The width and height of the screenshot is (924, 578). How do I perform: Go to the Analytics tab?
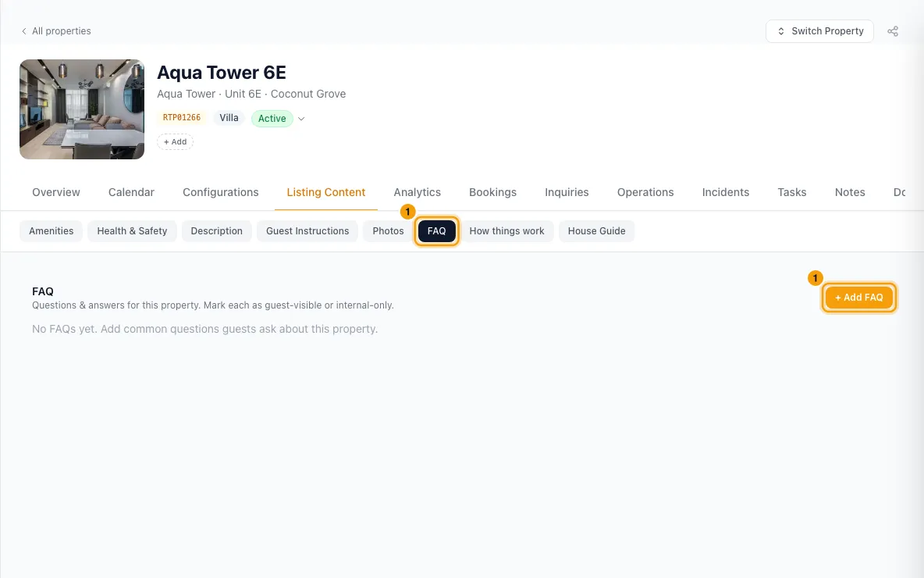[418, 192]
